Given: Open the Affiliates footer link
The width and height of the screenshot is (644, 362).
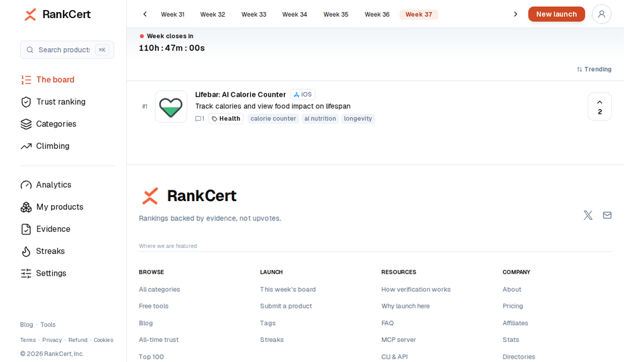Looking at the screenshot, I should [x=515, y=323].
